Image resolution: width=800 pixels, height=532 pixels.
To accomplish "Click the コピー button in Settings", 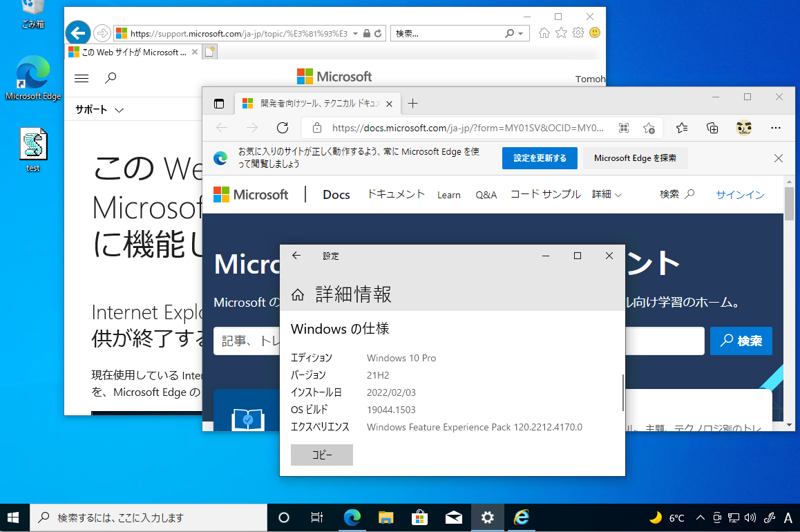I will coord(322,455).
